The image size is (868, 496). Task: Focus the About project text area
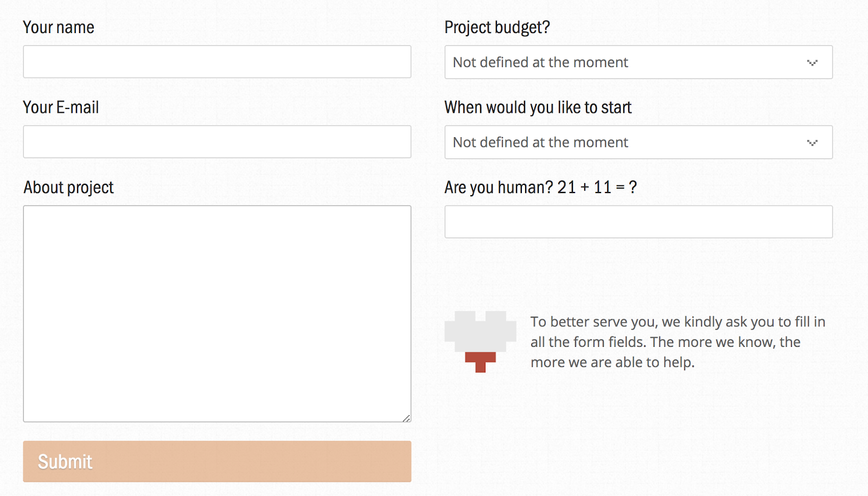coord(217,313)
